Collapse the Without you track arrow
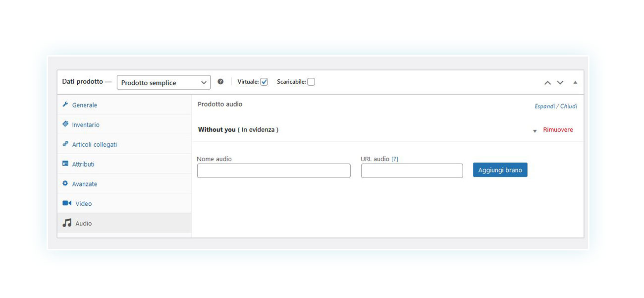 (x=535, y=131)
